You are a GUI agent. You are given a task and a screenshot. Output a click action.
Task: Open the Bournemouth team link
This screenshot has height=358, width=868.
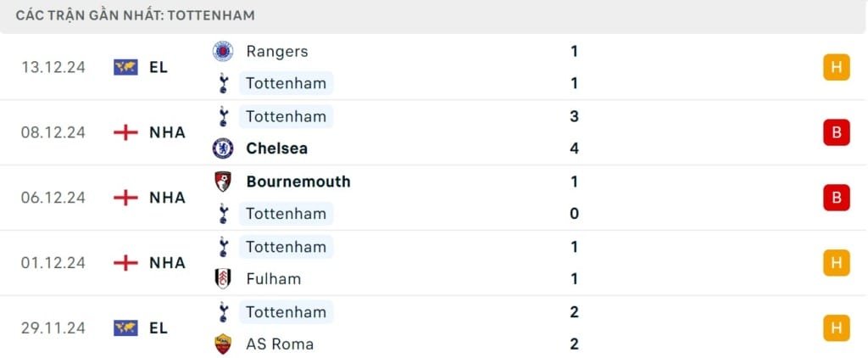298,182
